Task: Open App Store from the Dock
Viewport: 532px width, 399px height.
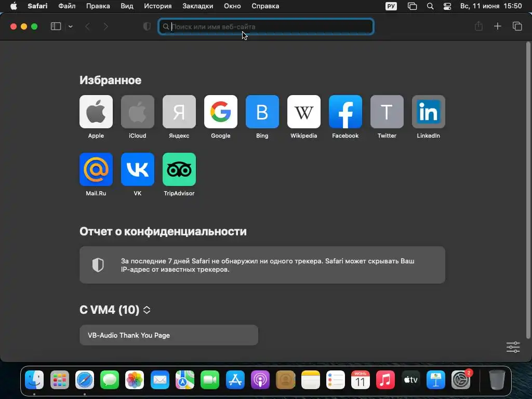Action: (x=235, y=380)
